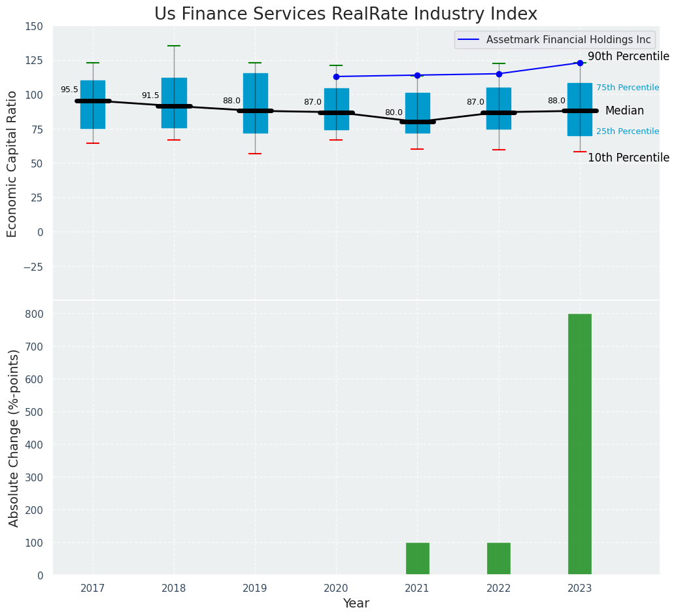
Task: Click the blue Assetmark data point at 2021
Action: click(417, 75)
